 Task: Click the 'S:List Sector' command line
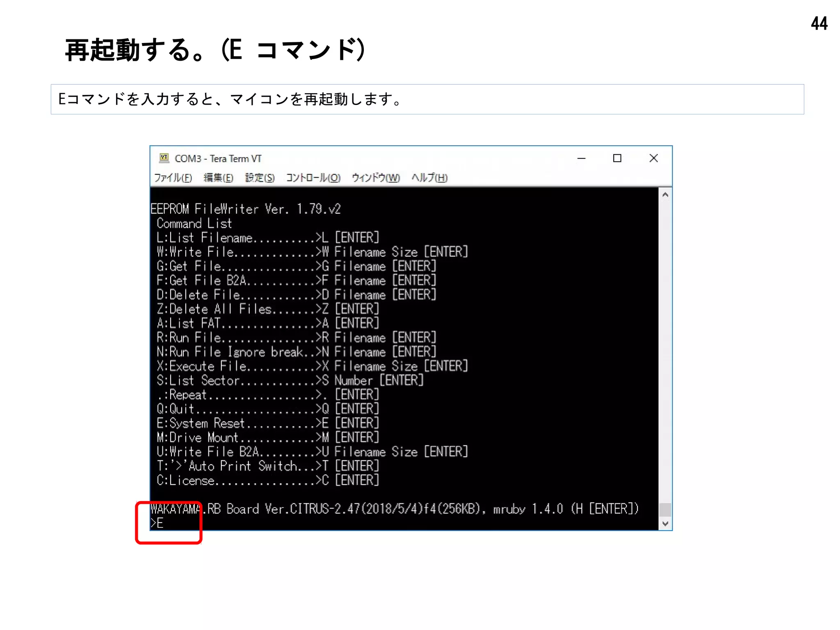coord(290,380)
